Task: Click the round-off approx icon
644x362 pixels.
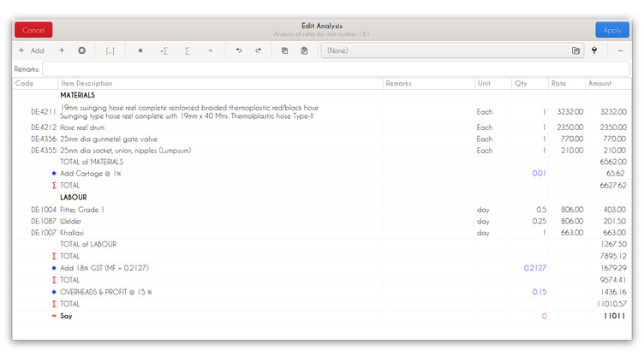Action: pyautogui.click(x=210, y=51)
